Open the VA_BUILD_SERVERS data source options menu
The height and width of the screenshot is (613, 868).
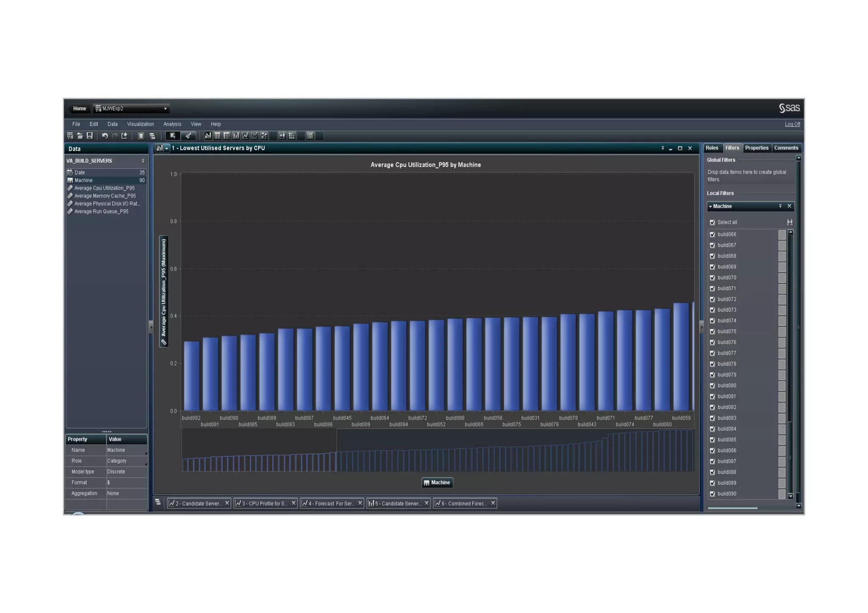[x=143, y=161]
